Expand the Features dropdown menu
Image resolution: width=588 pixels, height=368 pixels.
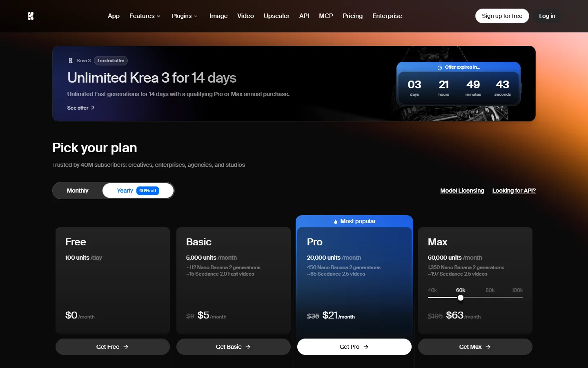coord(145,16)
